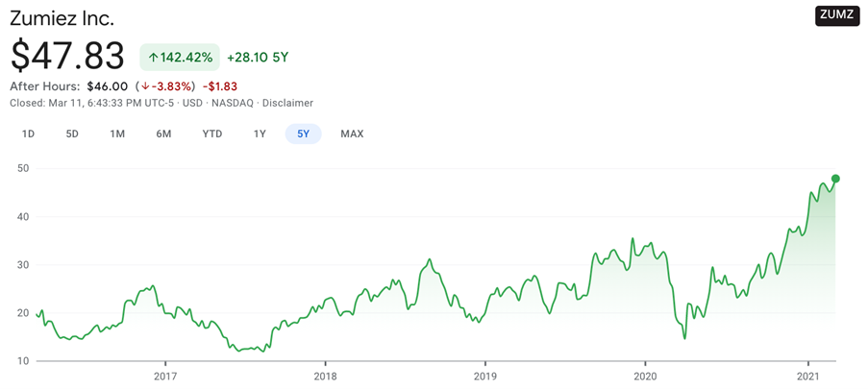Click the $46.00 after hours price
Viewport: 868px width, 389px height.
coord(108,86)
